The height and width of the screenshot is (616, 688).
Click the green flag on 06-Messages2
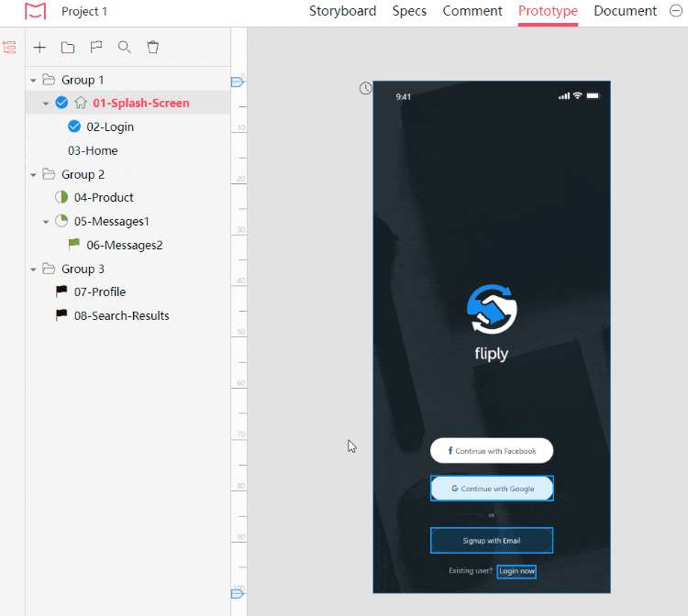tap(73, 243)
